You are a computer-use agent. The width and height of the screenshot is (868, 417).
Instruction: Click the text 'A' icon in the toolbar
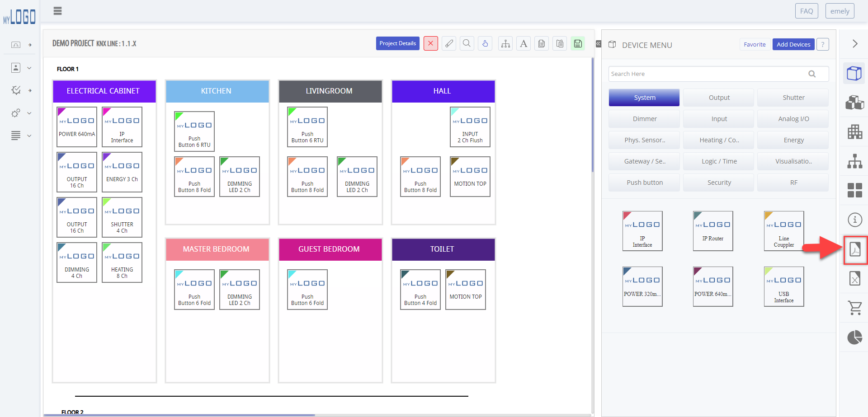pyautogui.click(x=523, y=43)
